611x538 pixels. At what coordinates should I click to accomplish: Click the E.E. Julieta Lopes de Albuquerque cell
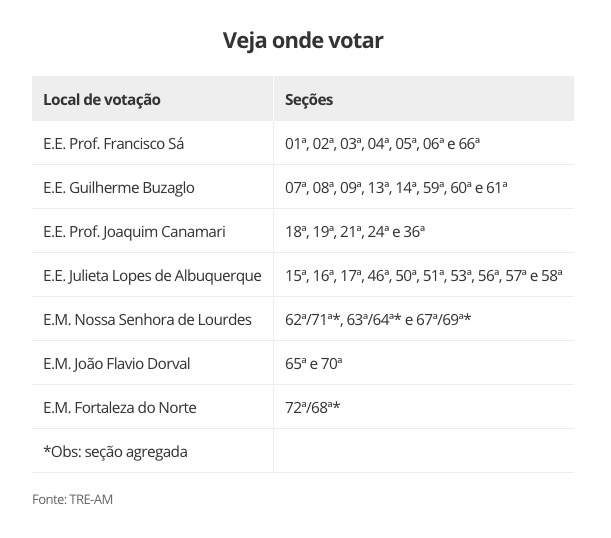point(153,276)
